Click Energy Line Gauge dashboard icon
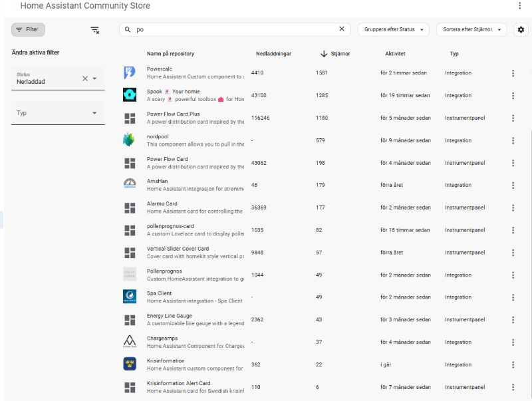Viewport: 532px width, 401px height. pos(130,320)
